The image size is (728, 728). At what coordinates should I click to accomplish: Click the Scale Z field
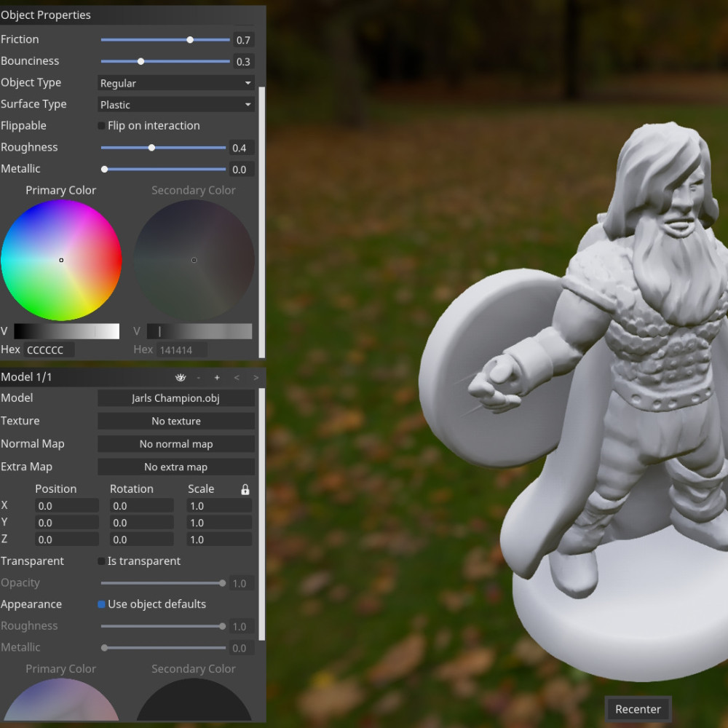(219, 539)
